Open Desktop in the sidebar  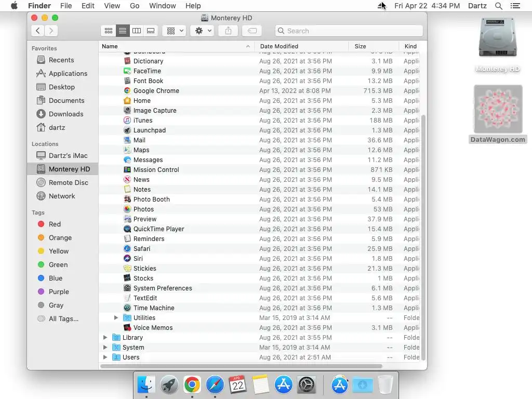coord(62,87)
